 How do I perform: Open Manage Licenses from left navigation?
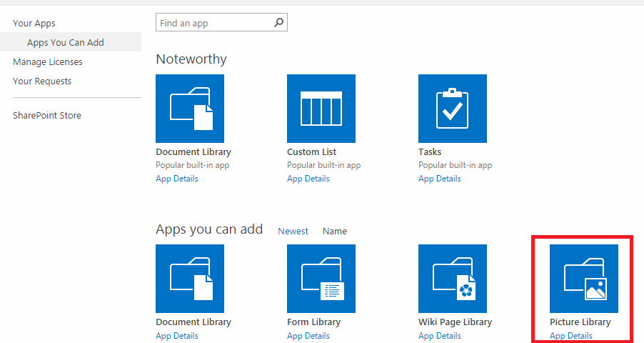click(48, 62)
